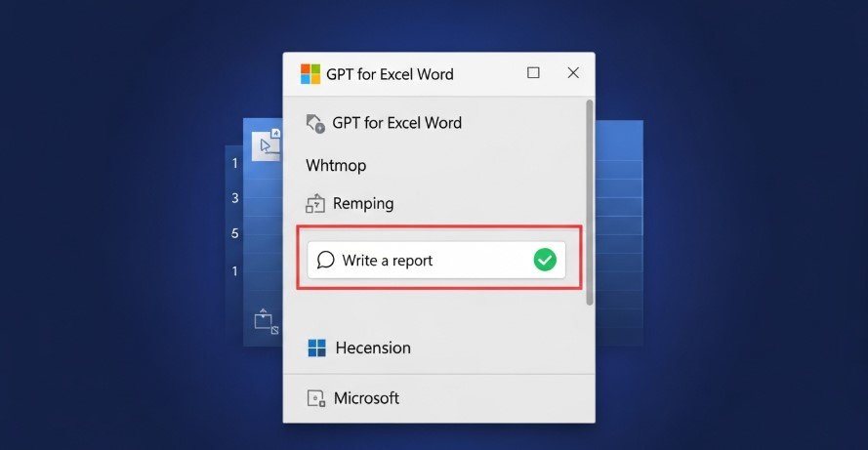Click the green checkmark in Write a report
Image resolution: width=868 pixels, height=450 pixels.
pos(545,260)
